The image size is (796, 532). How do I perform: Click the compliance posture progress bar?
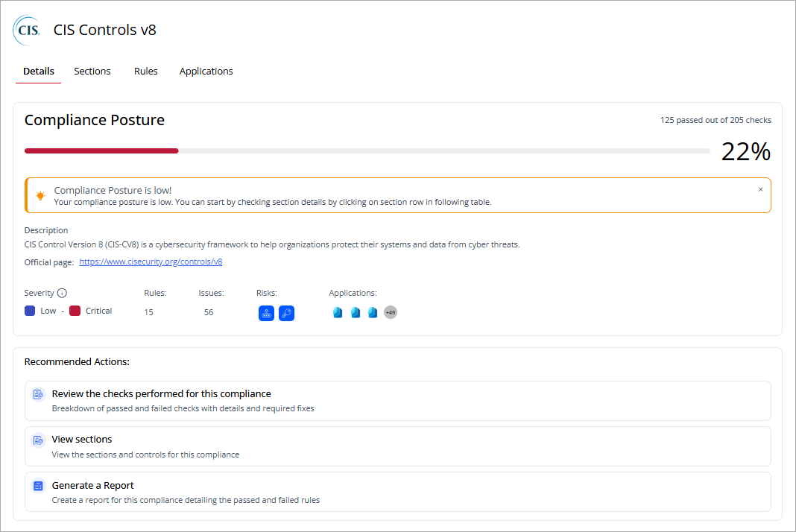367,151
